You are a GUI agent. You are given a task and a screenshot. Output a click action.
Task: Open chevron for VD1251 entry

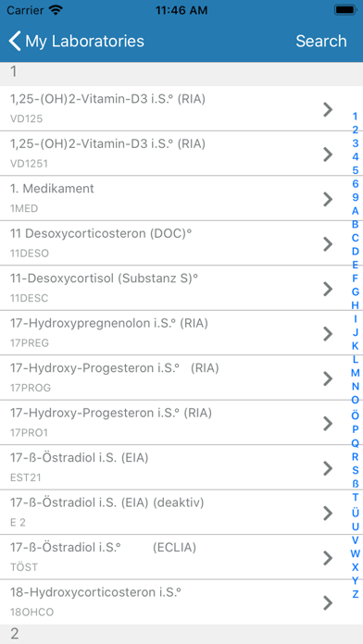[x=328, y=155]
